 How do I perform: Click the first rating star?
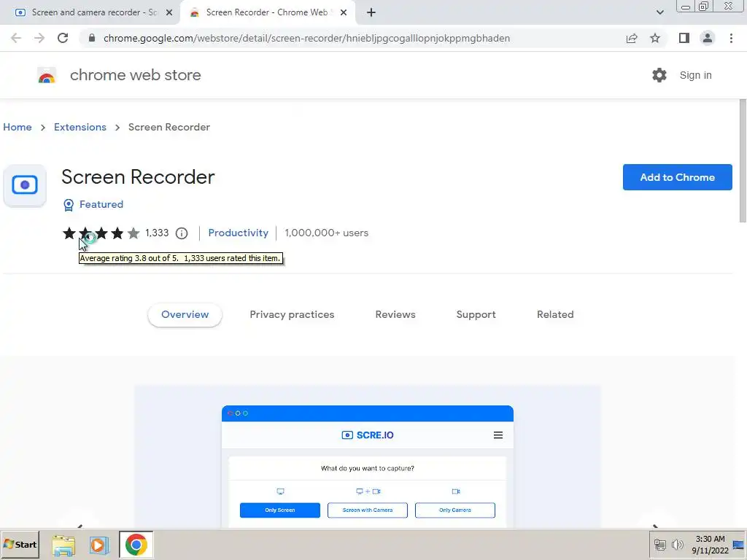point(69,233)
